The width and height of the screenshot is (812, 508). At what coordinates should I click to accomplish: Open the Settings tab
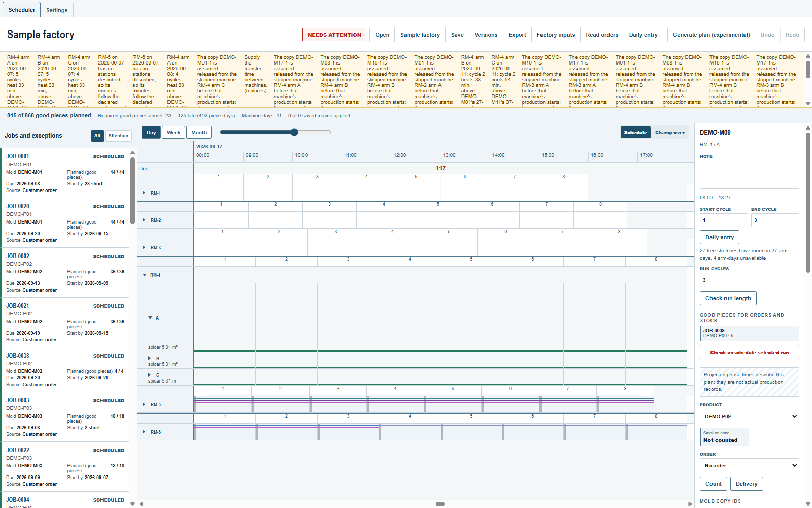click(x=57, y=10)
